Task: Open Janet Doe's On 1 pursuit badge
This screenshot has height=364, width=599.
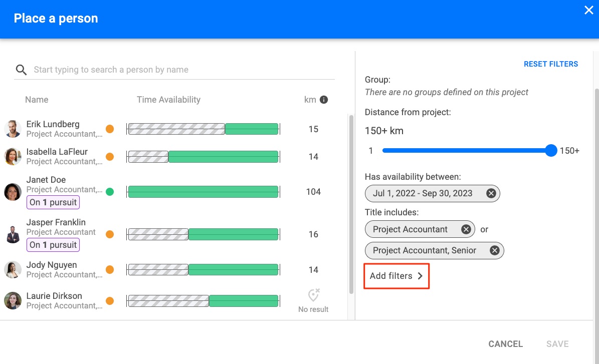Action: (53, 202)
